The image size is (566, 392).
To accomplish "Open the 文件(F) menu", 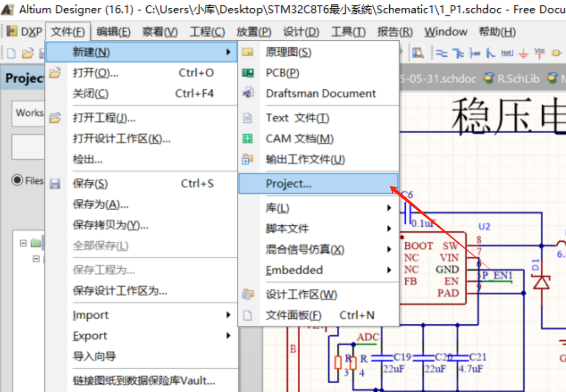I will [x=68, y=32].
